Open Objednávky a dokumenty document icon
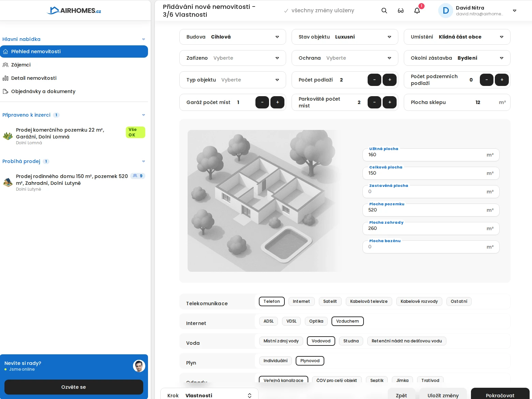532x399 pixels. pyautogui.click(x=5, y=91)
